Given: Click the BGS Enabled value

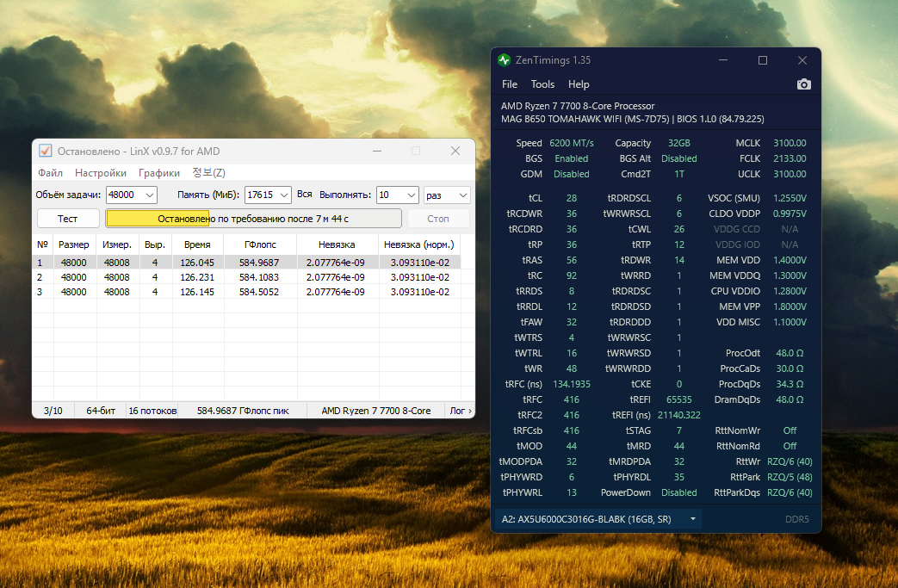Looking at the screenshot, I should pyautogui.click(x=572, y=158).
